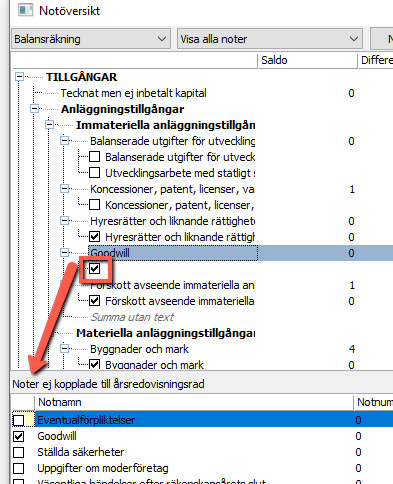393x484 pixels.
Task: Collapse the Hyresrätter parent row
Action: (x=65, y=221)
